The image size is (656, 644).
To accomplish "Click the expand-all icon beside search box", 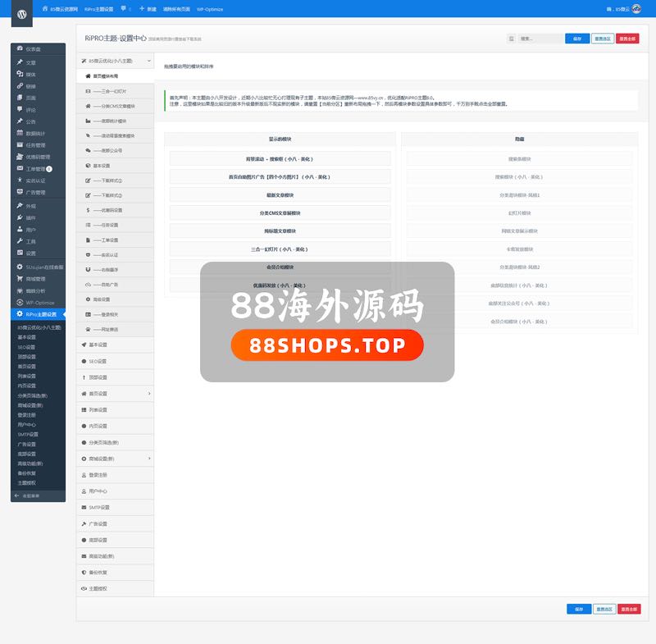I will point(512,39).
